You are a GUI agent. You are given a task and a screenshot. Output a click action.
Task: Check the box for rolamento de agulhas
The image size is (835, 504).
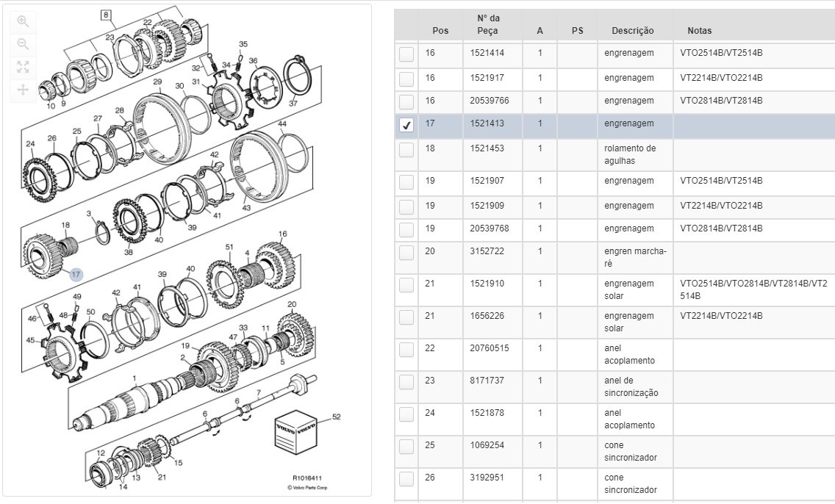click(x=406, y=150)
